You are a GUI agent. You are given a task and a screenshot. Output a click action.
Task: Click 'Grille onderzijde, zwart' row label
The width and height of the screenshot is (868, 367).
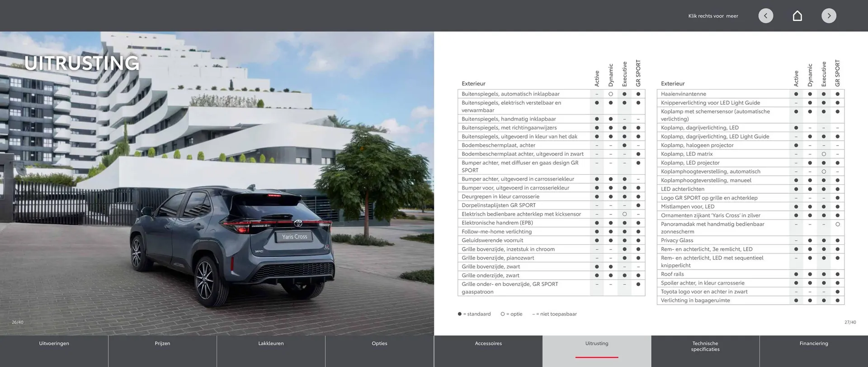(491, 275)
